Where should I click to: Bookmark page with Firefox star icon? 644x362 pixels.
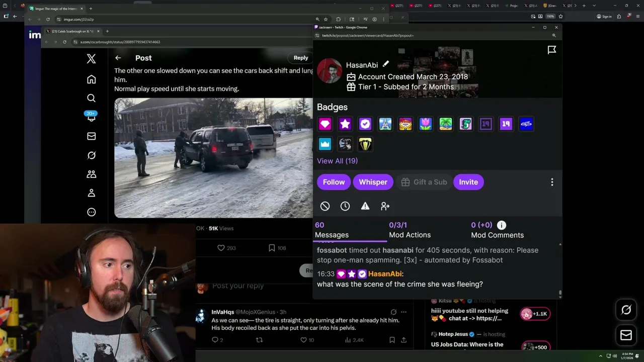[560, 16]
